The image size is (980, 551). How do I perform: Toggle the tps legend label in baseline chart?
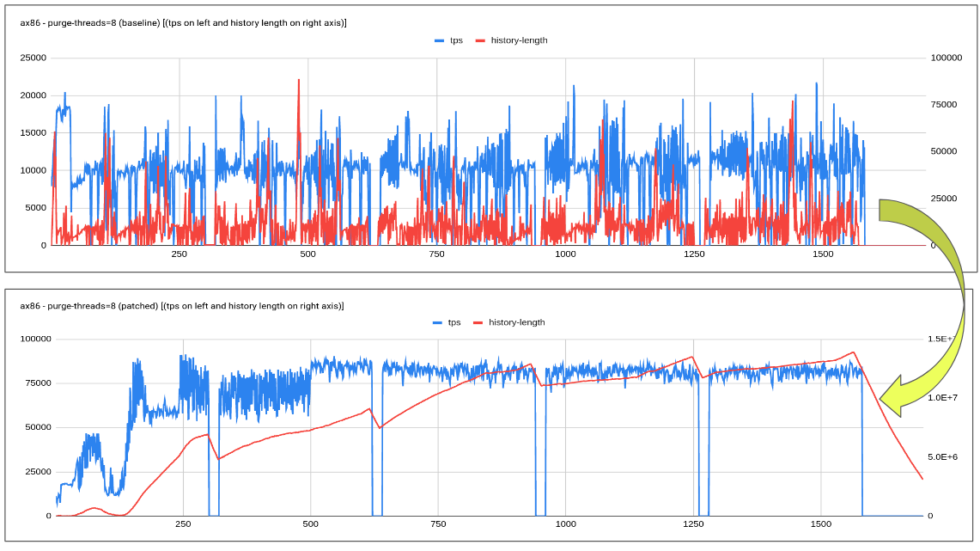[456, 40]
